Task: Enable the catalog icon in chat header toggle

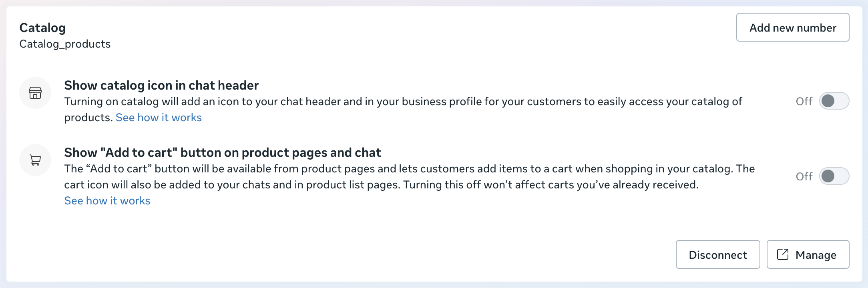Action: (x=834, y=101)
